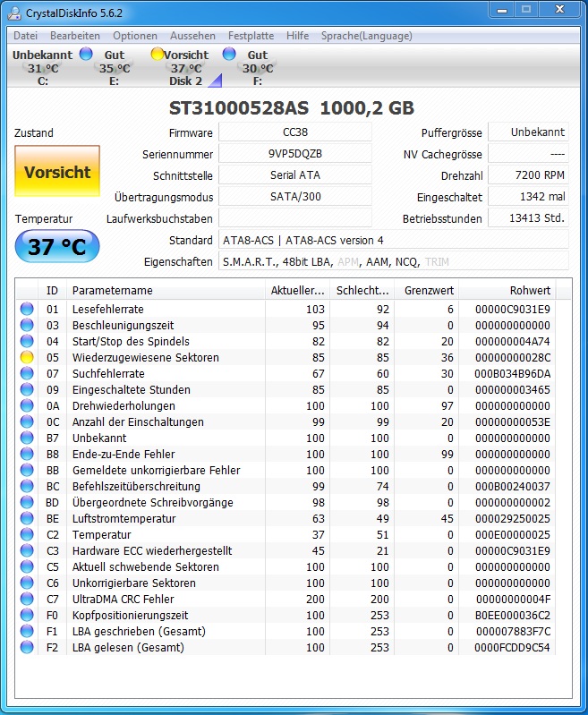Select Disk 2 with Vorsicht status

pos(185,67)
